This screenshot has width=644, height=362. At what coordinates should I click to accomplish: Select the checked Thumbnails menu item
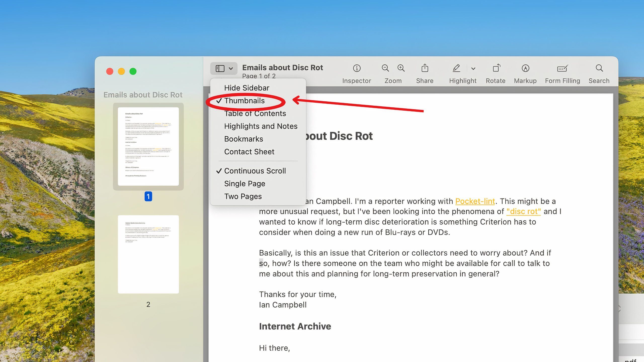(x=244, y=101)
